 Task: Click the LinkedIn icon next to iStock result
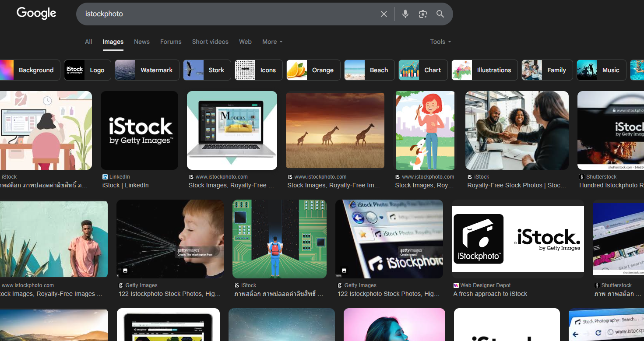pyautogui.click(x=104, y=176)
